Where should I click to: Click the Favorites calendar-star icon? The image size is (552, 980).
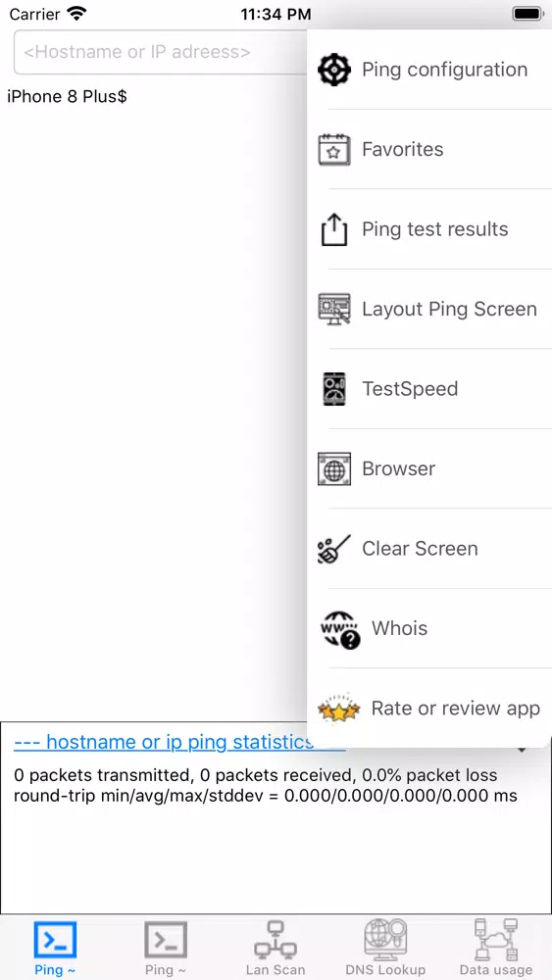[334, 149]
